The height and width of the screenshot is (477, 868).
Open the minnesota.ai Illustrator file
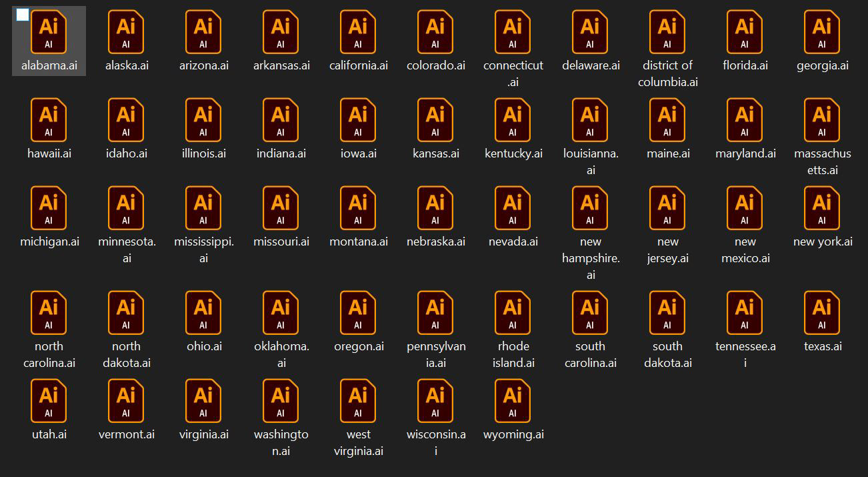(126, 207)
